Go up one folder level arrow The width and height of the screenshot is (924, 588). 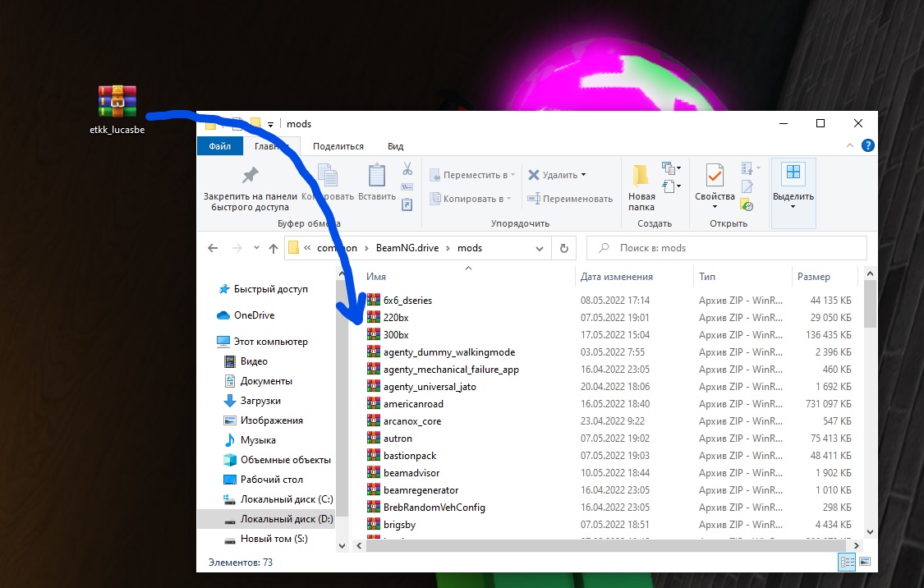tap(274, 248)
